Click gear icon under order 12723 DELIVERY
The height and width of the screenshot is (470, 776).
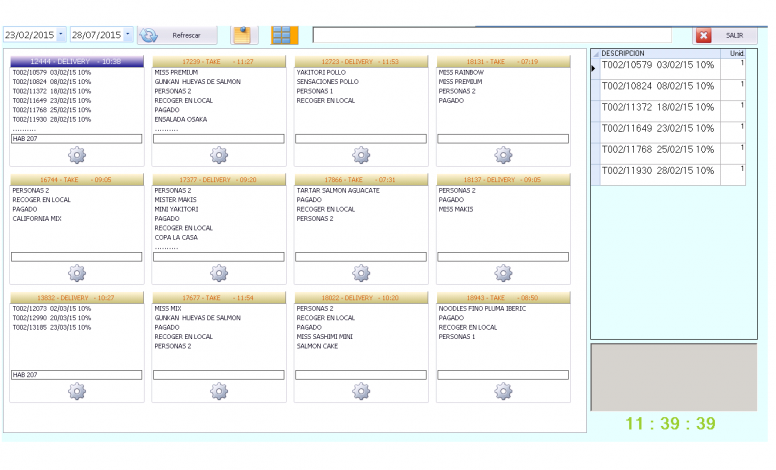(361, 155)
